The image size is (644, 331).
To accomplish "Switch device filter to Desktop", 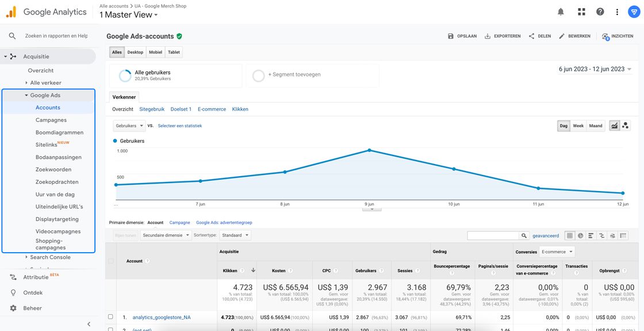I will click(135, 52).
